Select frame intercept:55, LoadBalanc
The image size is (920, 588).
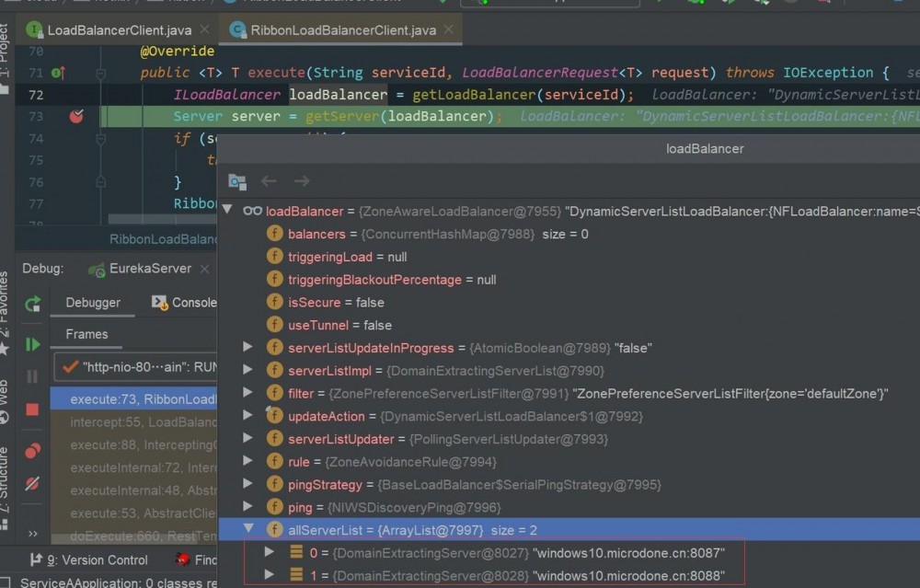tap(133, 422)
